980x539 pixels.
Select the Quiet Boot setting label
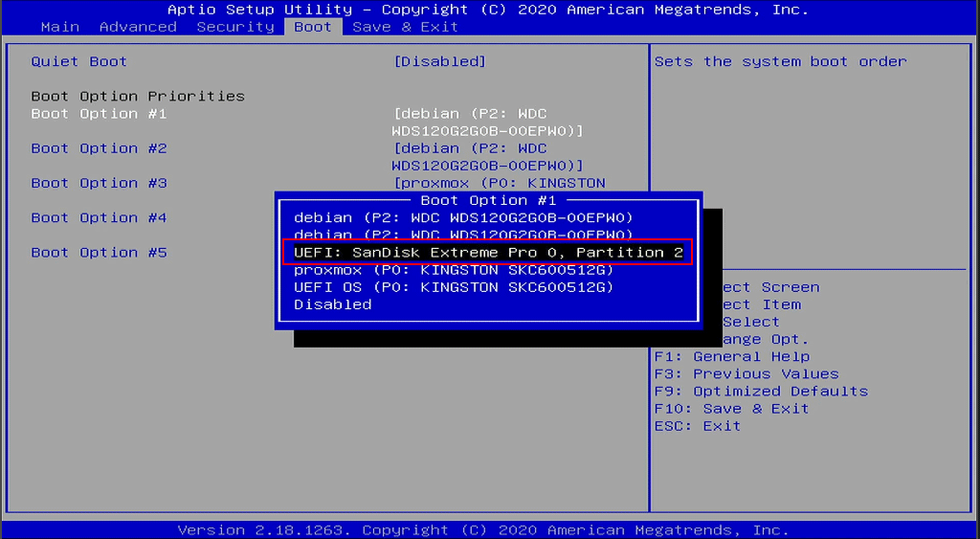pyautogui.click(x=78, y=61)
